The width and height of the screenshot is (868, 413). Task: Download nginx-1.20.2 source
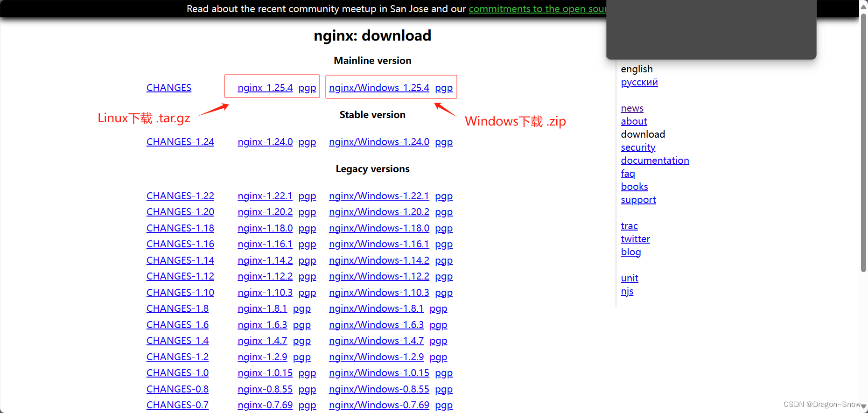(265, 212)
